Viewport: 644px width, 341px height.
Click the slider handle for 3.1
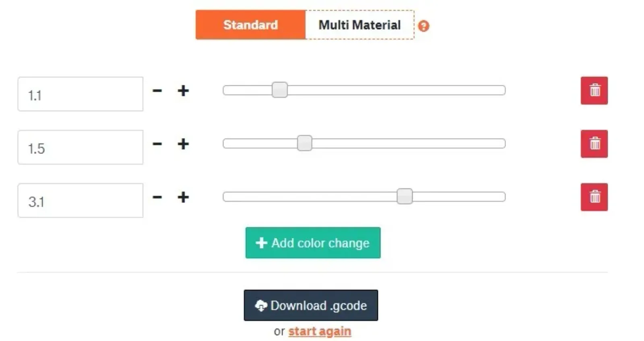(x=405, y=196)
